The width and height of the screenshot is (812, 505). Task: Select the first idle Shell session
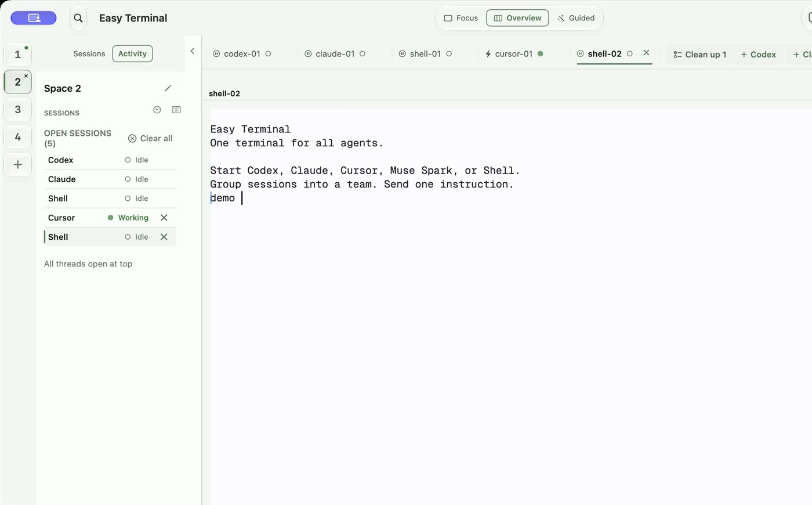[x=110, y=198]
